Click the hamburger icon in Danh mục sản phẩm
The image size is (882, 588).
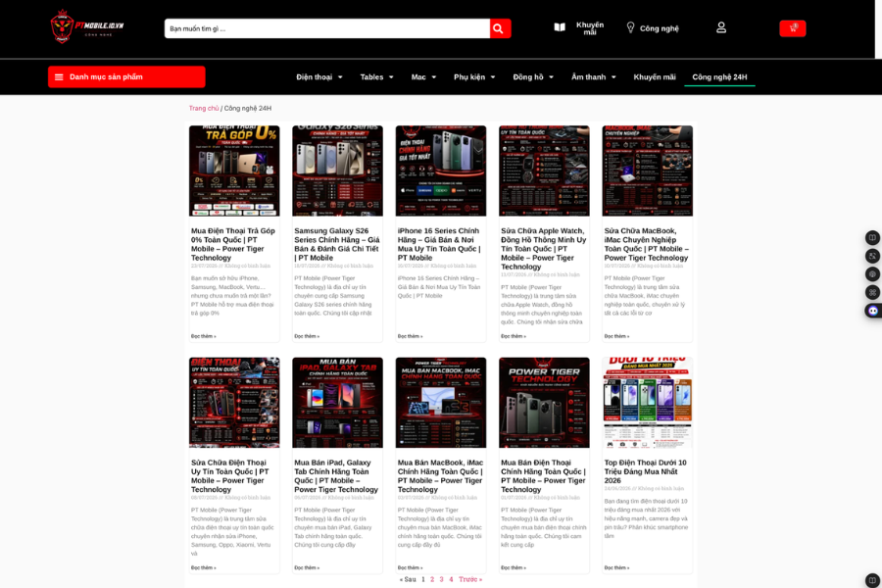click(59, 77)
